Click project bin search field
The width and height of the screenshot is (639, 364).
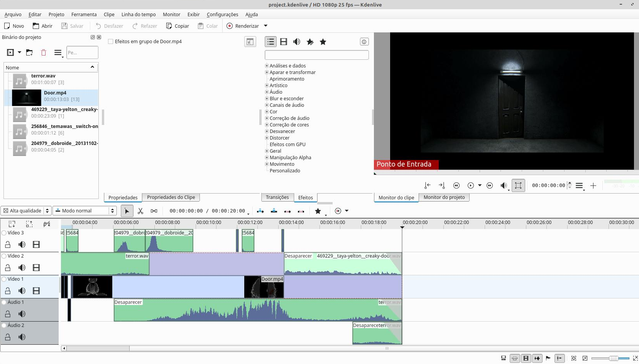click(x=82, y=52)
